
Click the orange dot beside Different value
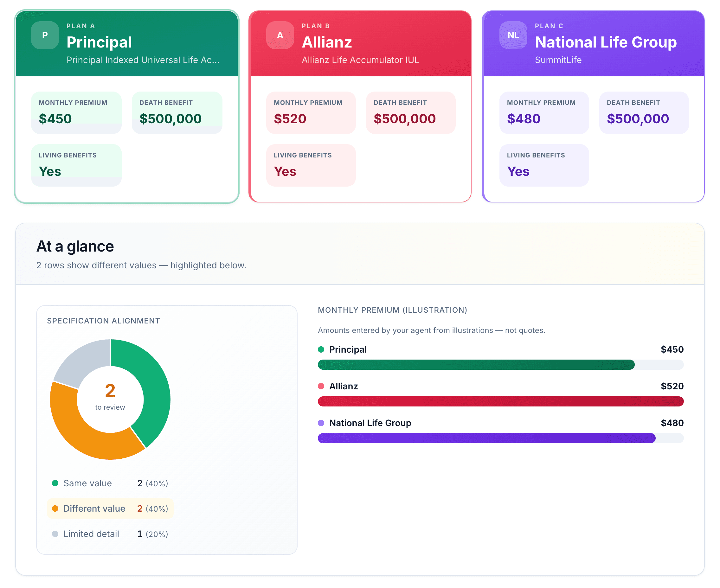click(x=55, y=508)
